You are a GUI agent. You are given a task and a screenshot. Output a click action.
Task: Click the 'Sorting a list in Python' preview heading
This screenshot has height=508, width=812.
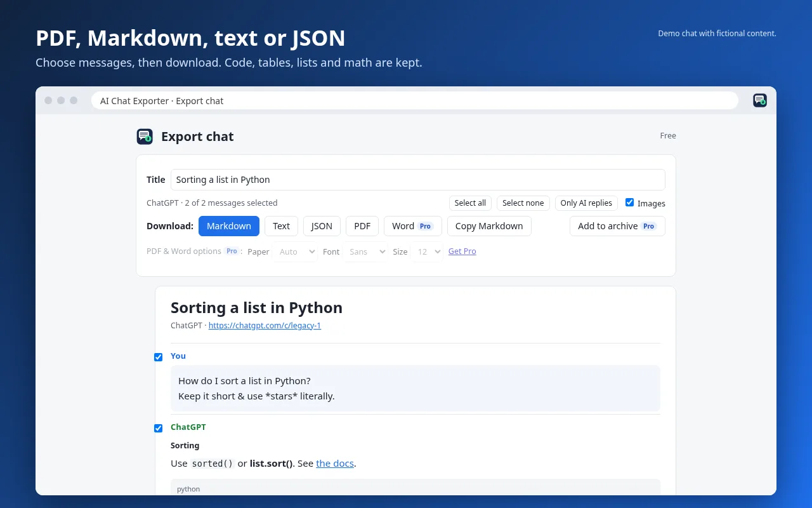tap(256, 308)
